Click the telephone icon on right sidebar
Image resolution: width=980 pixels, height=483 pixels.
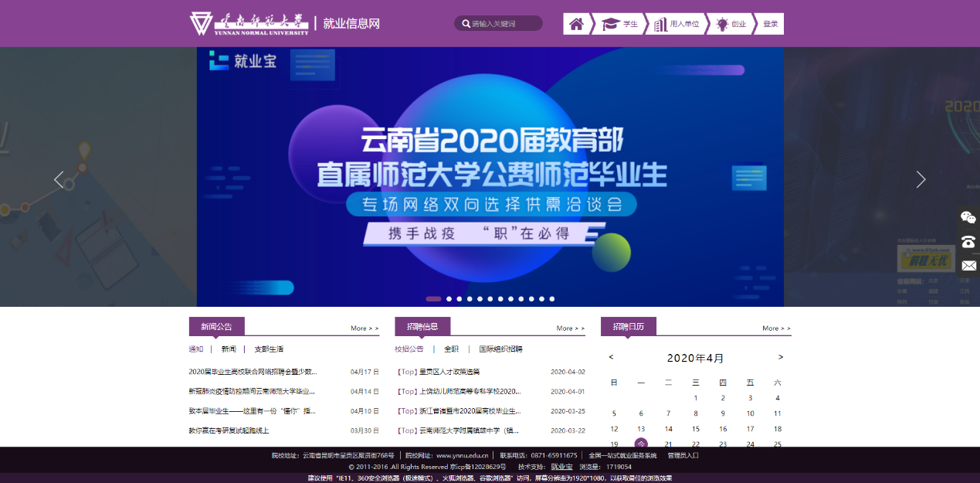[x=968, y=241]
